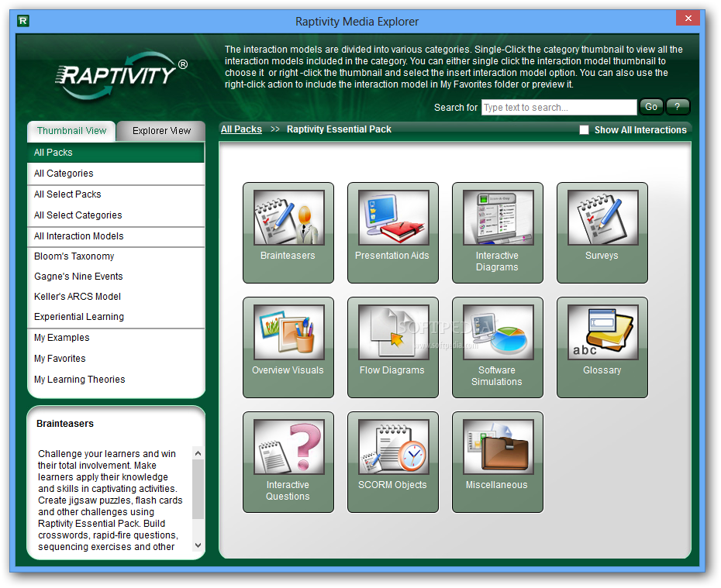Open the Flow Diagrams category
This screenshot has height=588, width=721.
(x=393, y=347)
